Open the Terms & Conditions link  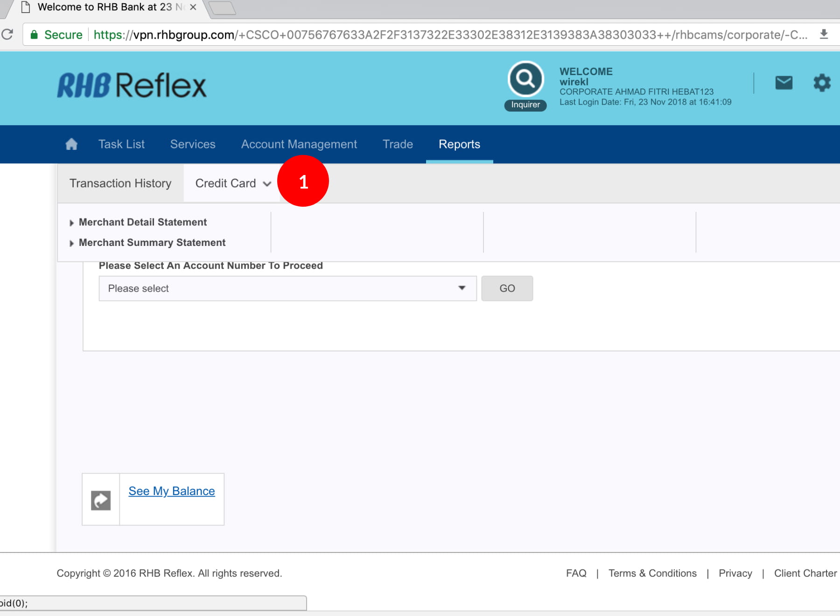pos(652,573)
